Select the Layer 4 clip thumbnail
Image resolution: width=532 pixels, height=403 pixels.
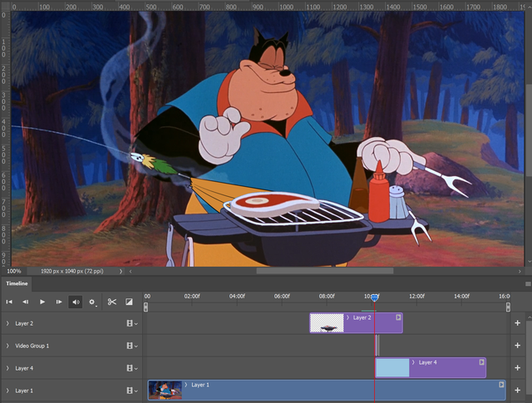(x=392, y=368)
